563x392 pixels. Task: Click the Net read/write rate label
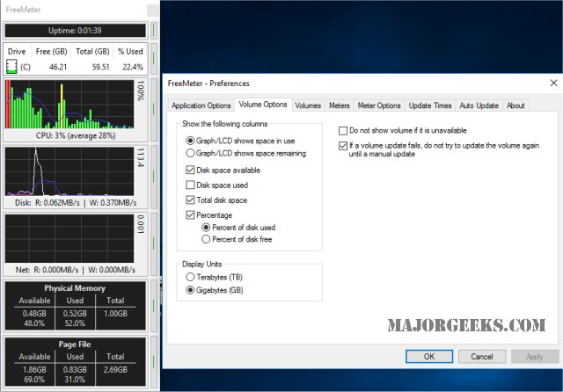coord(76,270)
